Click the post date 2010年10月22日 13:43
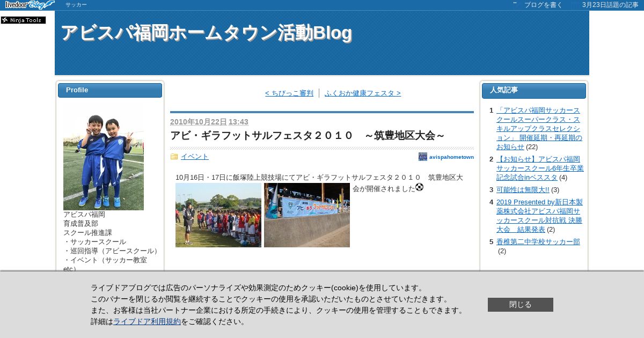Image resolution: width=644 pixels, height=338 pixels. [209, 122]
